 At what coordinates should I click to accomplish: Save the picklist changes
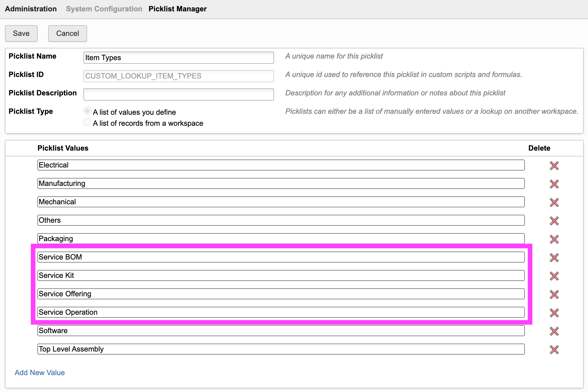pyautogui.click(x=21, y=33)
